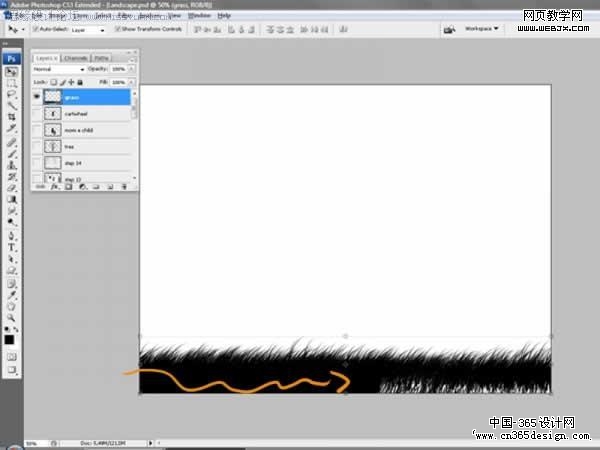This screenshot has width=600, height=450.
Task: Toggle lock position icon
Action: coord(72,82)
